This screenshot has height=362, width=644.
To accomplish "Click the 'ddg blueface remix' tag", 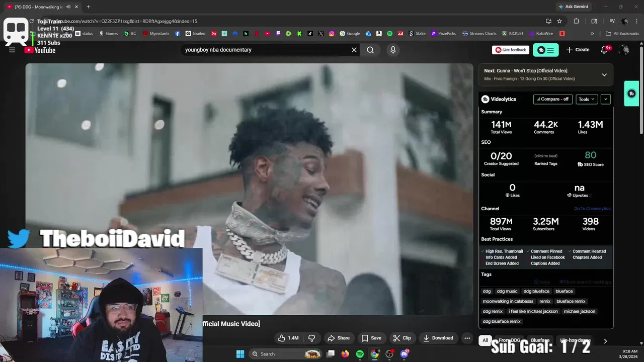I will click(502, 321).
